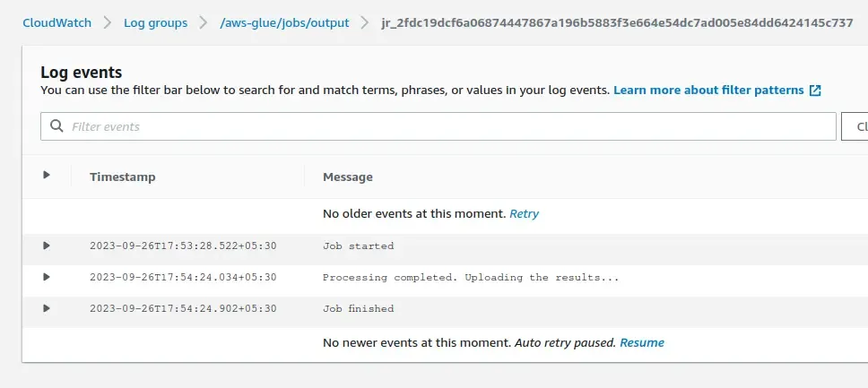Viewport: 868px width, 388px height.
Task: Open Learn more about filter patterns
Action: (709, 91)
